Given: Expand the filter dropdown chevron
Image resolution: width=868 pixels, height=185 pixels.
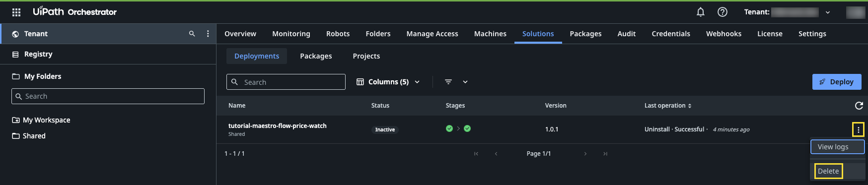Looking at the screenshot, I should [465, 82].
